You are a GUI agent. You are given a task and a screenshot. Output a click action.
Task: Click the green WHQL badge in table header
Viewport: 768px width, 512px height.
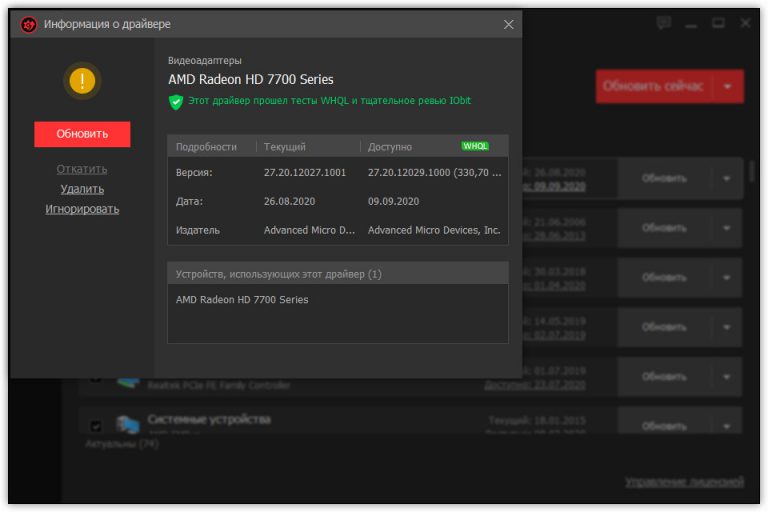[x=475, y=146]
